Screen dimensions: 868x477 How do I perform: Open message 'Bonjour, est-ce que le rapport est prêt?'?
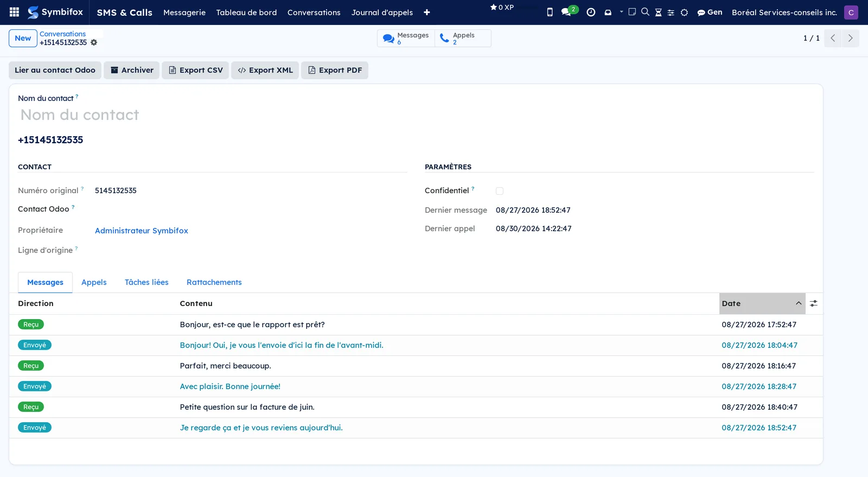[252, 325]
